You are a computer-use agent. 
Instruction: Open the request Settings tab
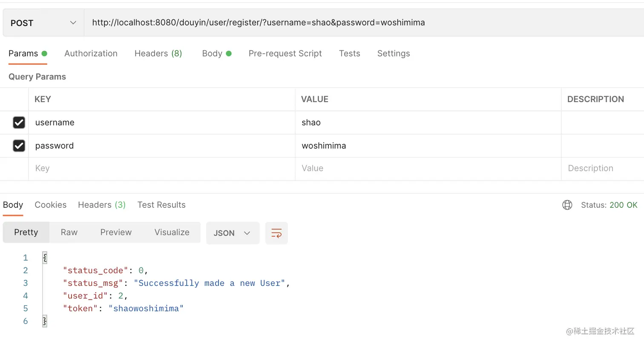tap(393, 53)
